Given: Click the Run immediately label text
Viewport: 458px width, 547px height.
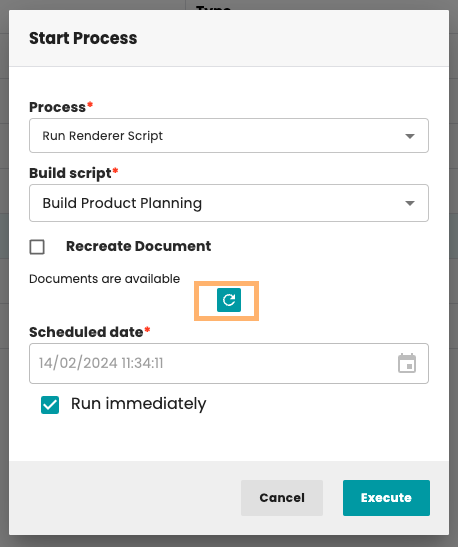Looking at the screenshot, I should point(138,404).
